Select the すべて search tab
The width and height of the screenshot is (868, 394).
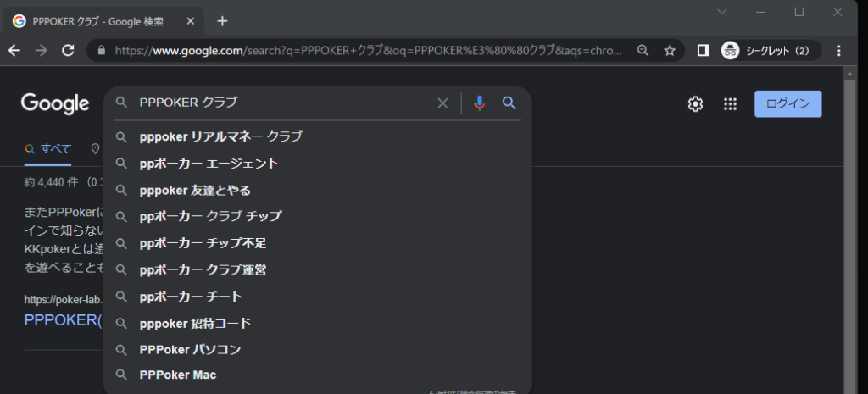click(x=48, y=149)
